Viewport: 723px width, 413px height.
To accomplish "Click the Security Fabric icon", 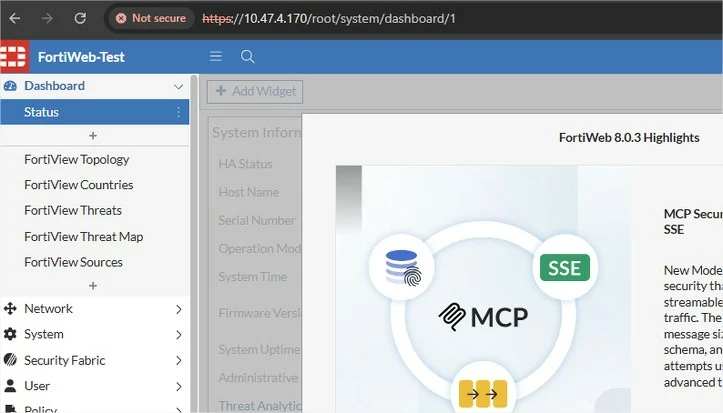I will (x=10, y=360).
